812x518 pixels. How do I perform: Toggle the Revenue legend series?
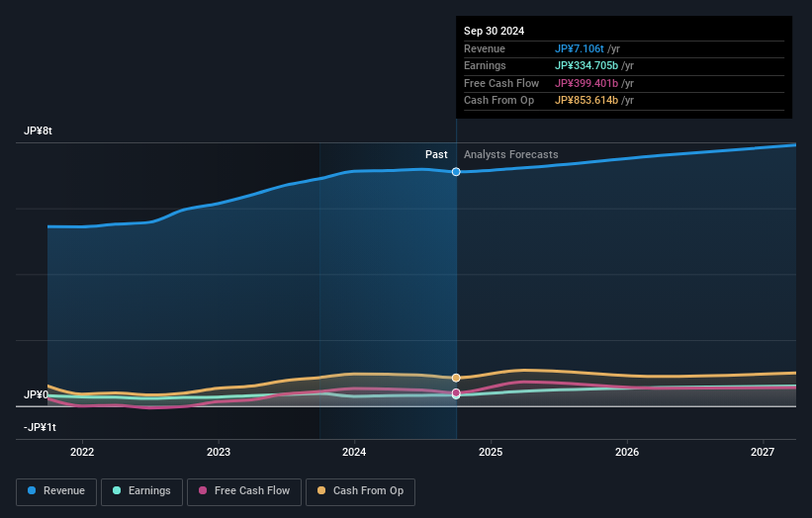pos(56,491)
